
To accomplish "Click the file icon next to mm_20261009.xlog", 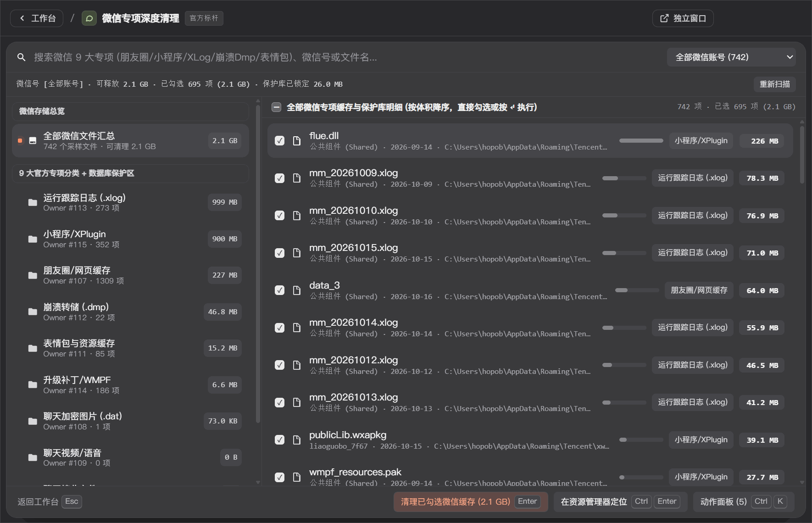I will pyautogui.click(x=297, y=178).
